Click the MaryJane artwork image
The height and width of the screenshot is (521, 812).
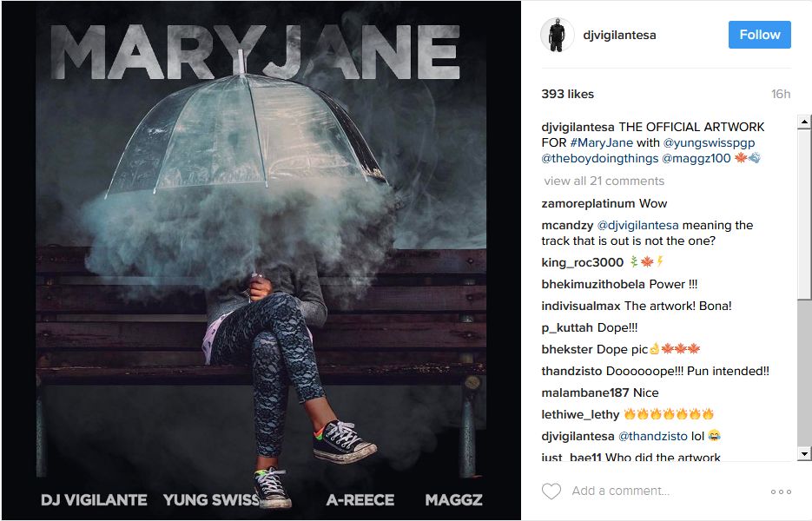point(261,260)
